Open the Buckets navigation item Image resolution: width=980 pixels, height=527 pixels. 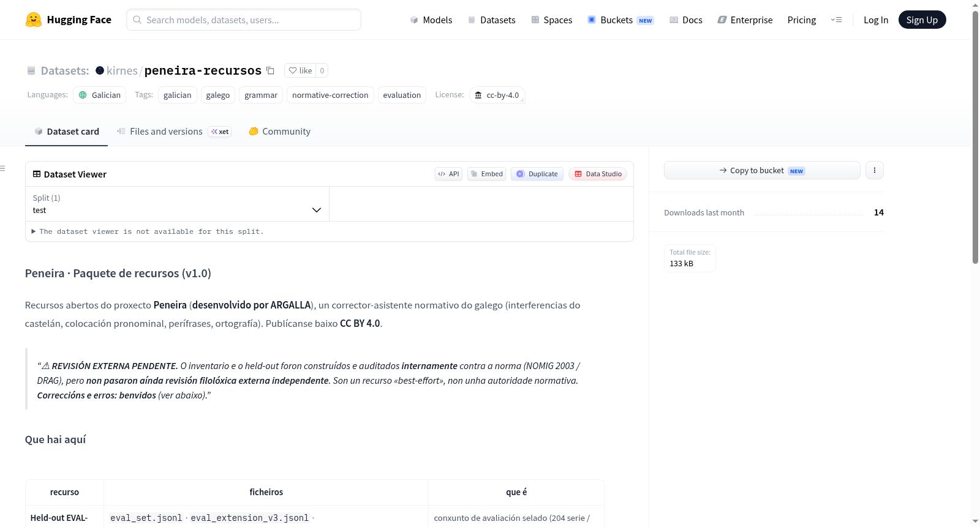(x=620, y=20)
